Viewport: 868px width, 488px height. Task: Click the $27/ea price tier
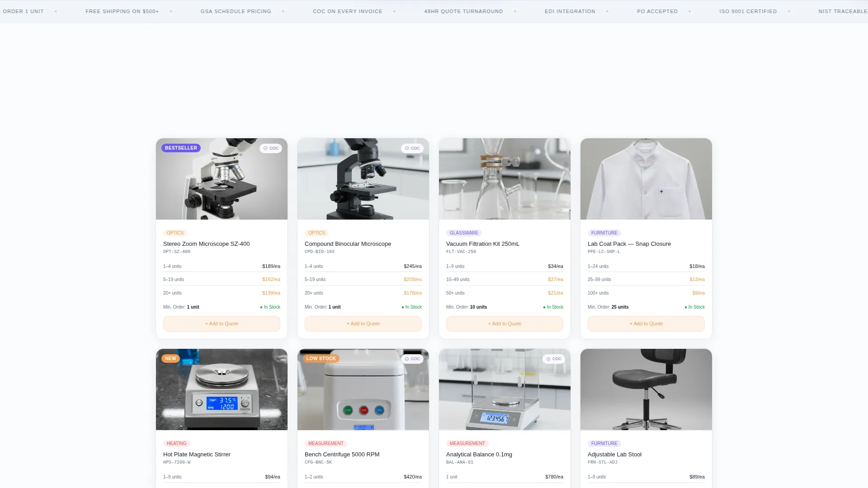coord(556,279)
